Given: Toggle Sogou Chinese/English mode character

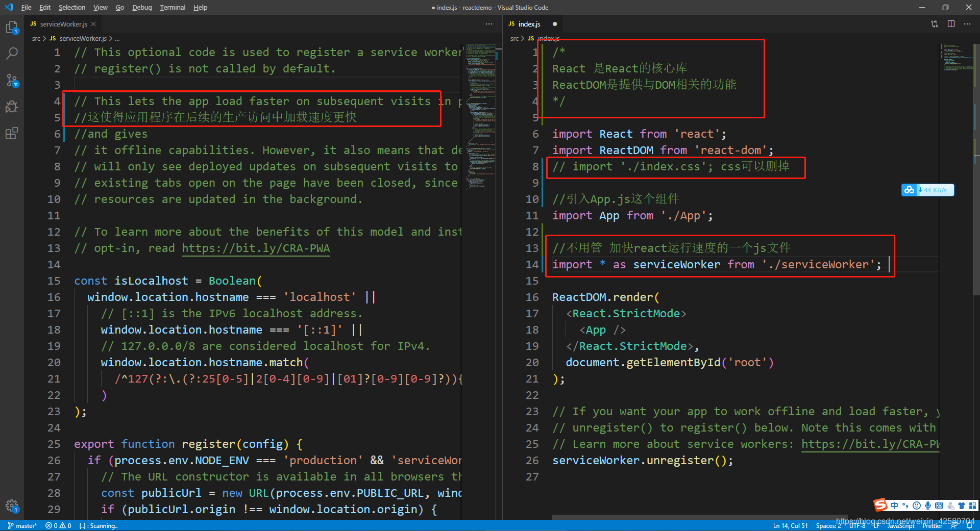Looking at the screenshot, I should point(894,505).
